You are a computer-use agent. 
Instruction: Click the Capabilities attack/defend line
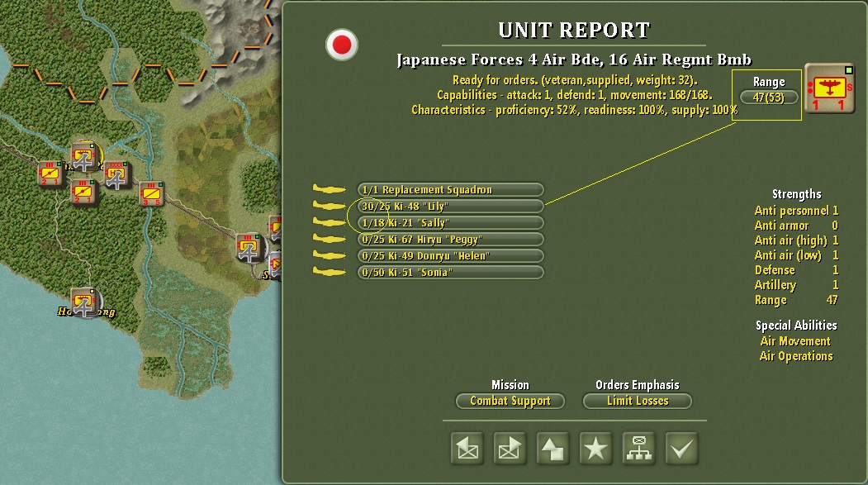[x=575, y=95]
